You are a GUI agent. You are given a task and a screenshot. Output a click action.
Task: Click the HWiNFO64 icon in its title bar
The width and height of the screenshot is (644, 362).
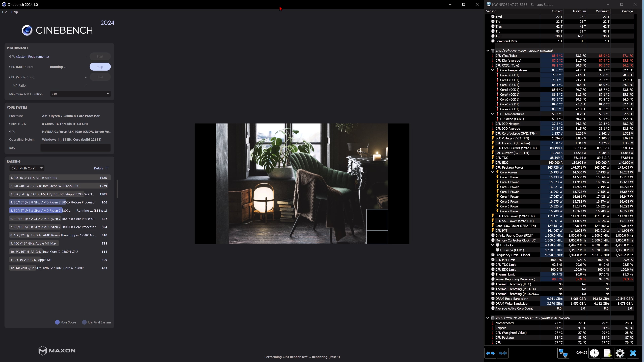coord(489,5)
